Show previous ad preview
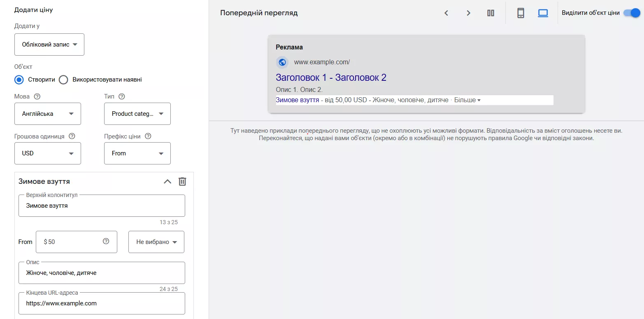This screenshot has height=319, width=644. 446,13
